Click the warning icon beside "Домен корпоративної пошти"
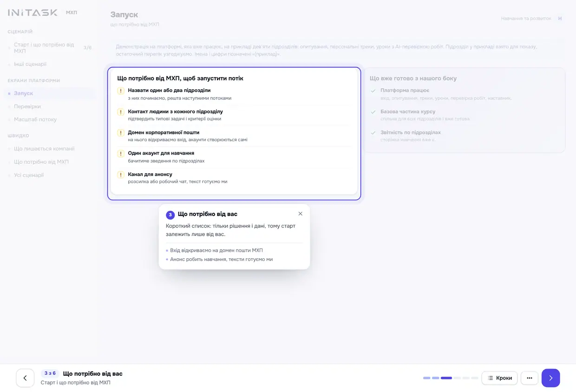The height and width of the screenshot is (392, 576). pyautogui.click(x=121, y=133)
